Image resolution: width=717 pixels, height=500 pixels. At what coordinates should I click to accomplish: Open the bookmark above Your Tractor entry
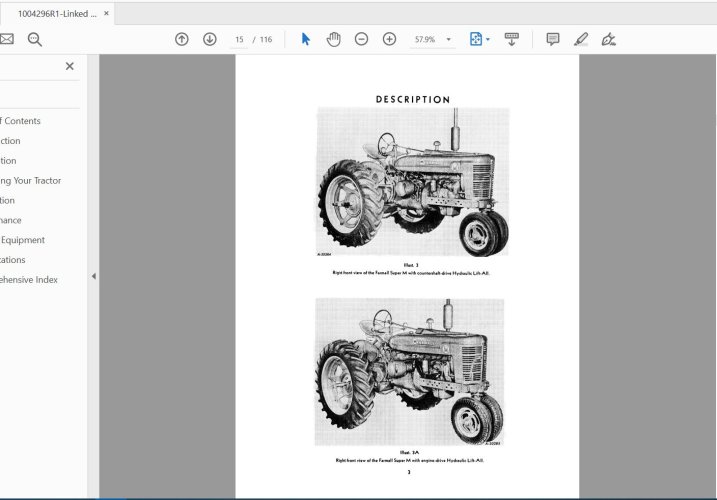click(8, 161)
